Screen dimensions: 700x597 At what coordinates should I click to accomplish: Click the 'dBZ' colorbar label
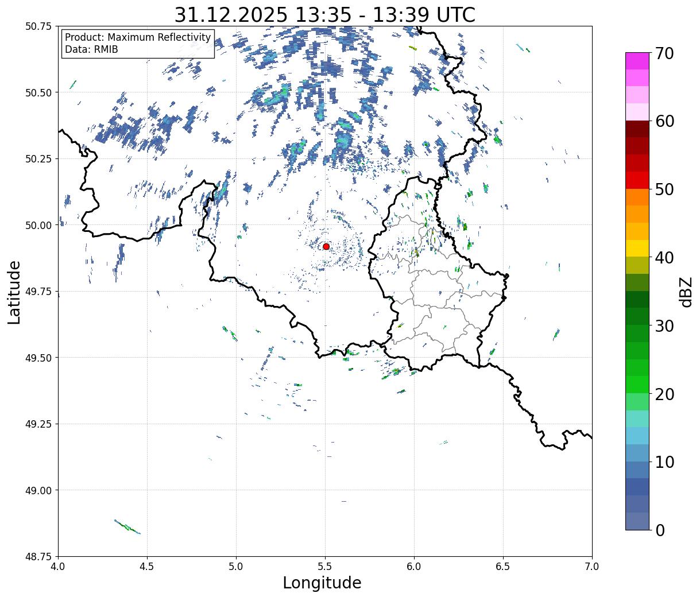pos(686,292)
